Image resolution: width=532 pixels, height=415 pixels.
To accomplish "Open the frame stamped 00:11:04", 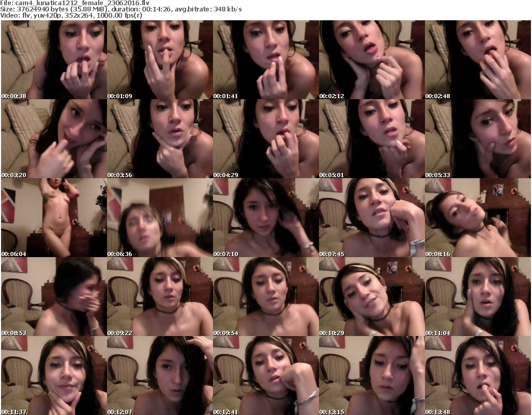I will (478, 297).
